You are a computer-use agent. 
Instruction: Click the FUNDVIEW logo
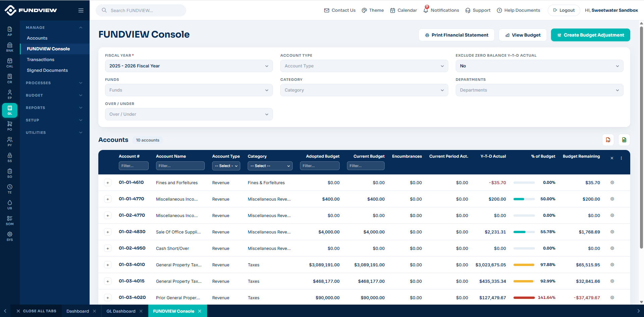pyautogui.click(x=31, y=10)
